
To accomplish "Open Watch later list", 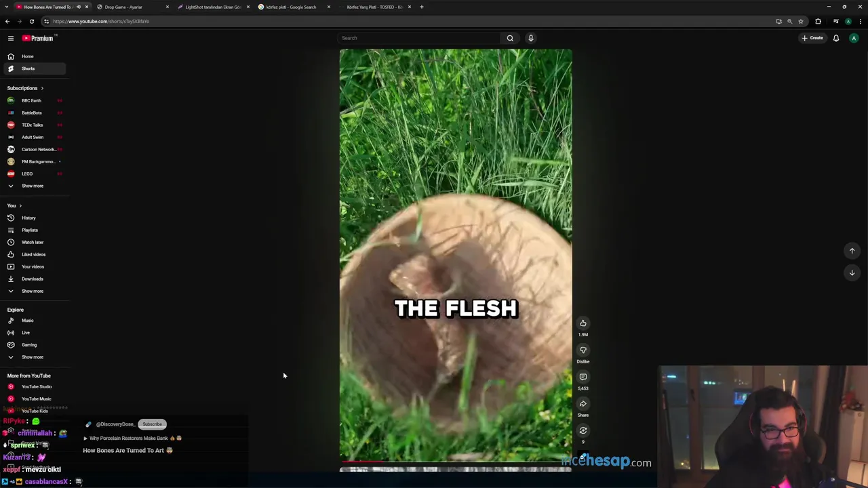I will (33, 242).
